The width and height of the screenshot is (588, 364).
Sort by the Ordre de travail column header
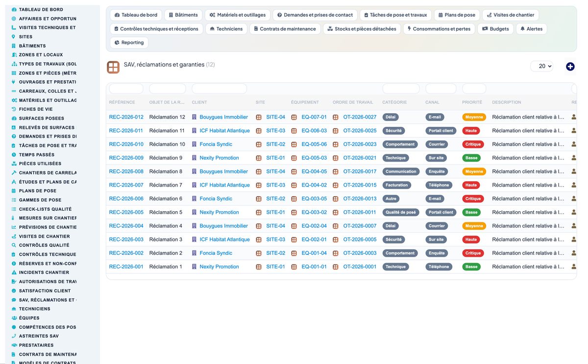353,102
